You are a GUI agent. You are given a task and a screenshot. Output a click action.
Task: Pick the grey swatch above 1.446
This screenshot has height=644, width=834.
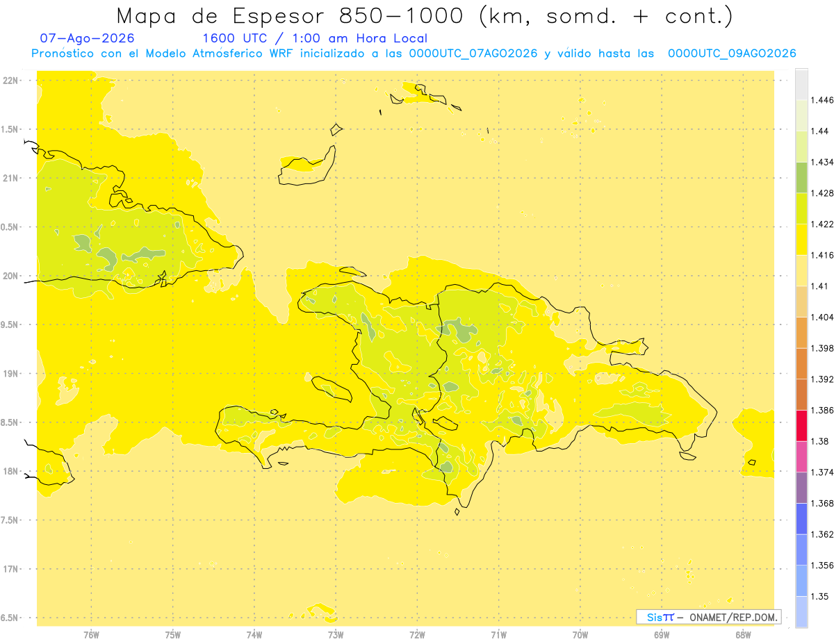click(x=801, y=84)
